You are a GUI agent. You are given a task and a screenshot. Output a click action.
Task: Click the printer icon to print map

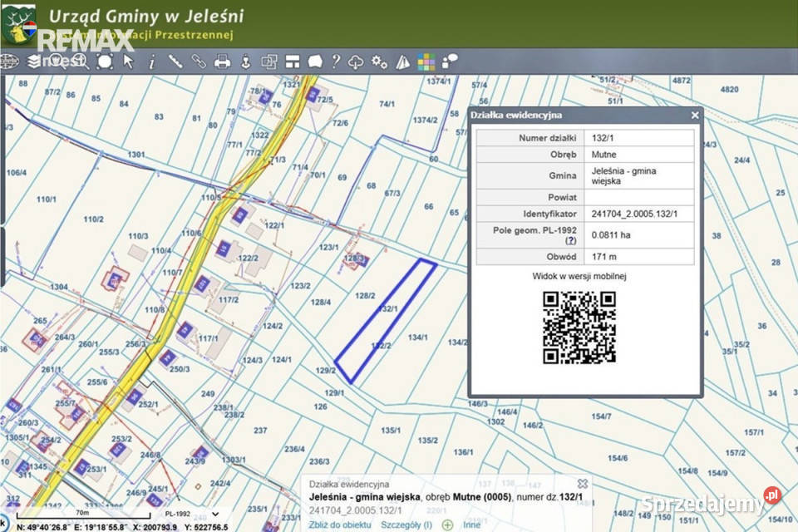[222, 62]
